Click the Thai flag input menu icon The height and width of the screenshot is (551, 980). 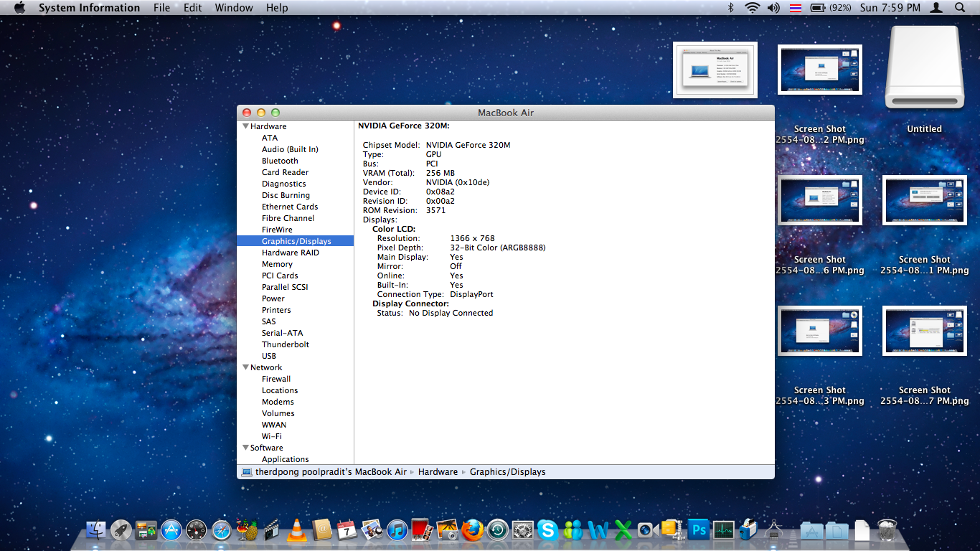795,8
